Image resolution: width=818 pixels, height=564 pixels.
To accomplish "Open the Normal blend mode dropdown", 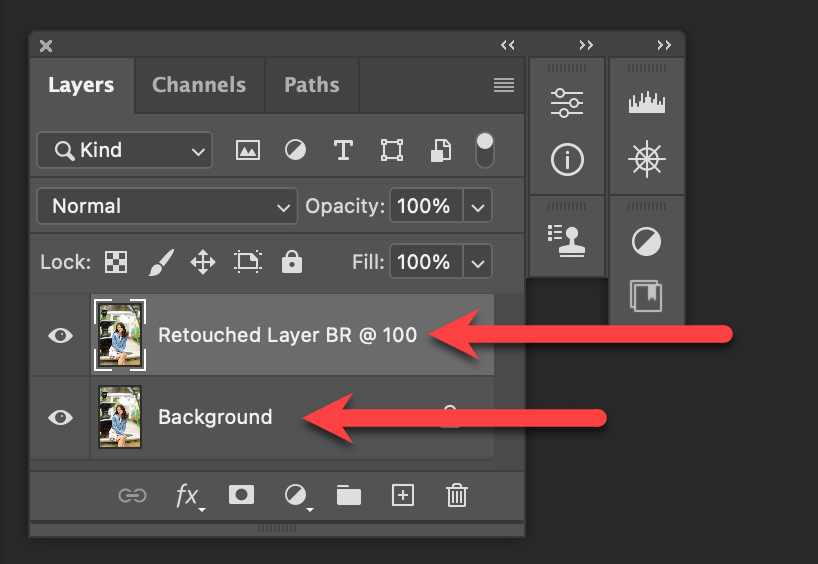I will click(167, 207).
